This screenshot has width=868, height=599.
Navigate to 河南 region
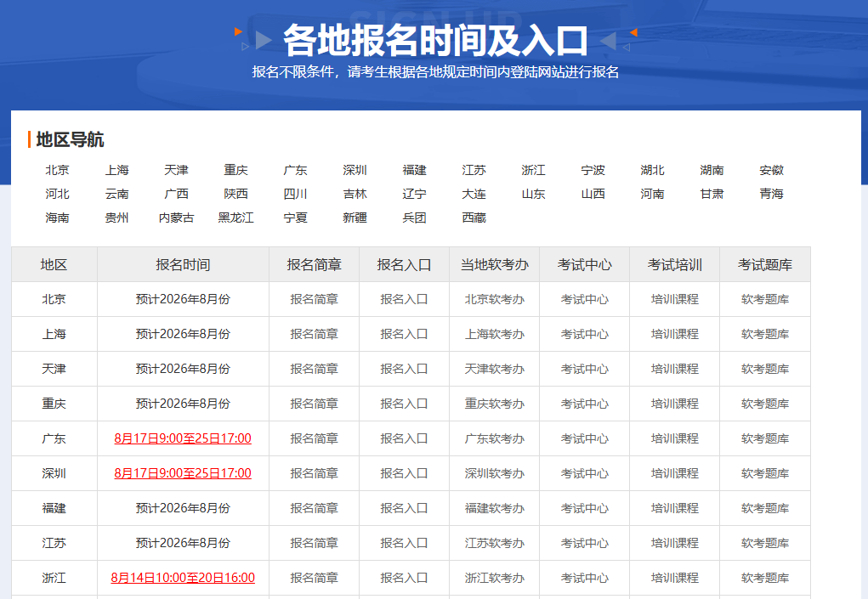[652, 194]
